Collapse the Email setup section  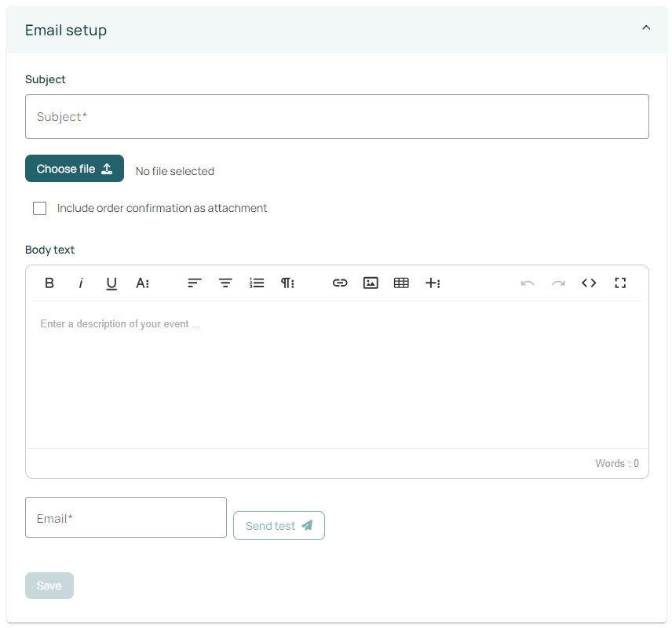[x=646, y=28]
